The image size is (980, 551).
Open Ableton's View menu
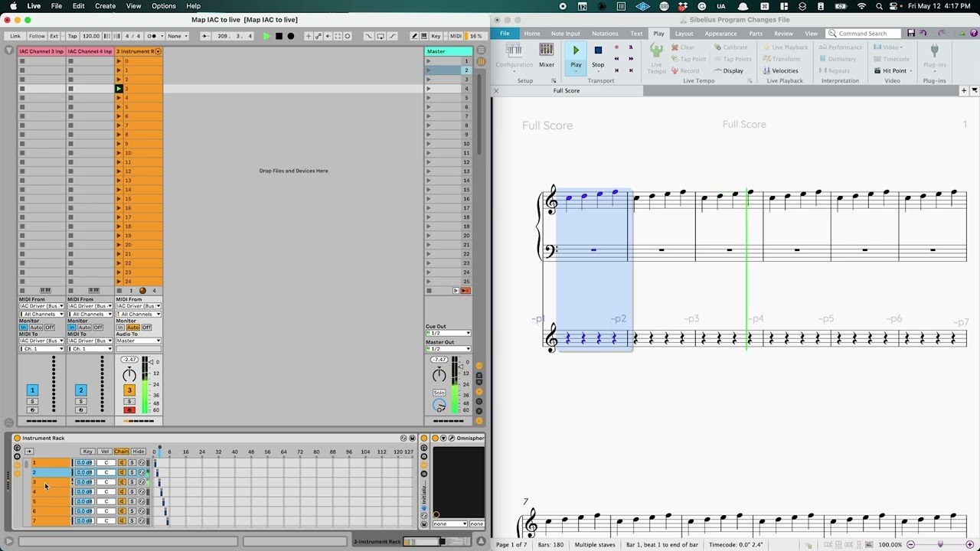133,6
